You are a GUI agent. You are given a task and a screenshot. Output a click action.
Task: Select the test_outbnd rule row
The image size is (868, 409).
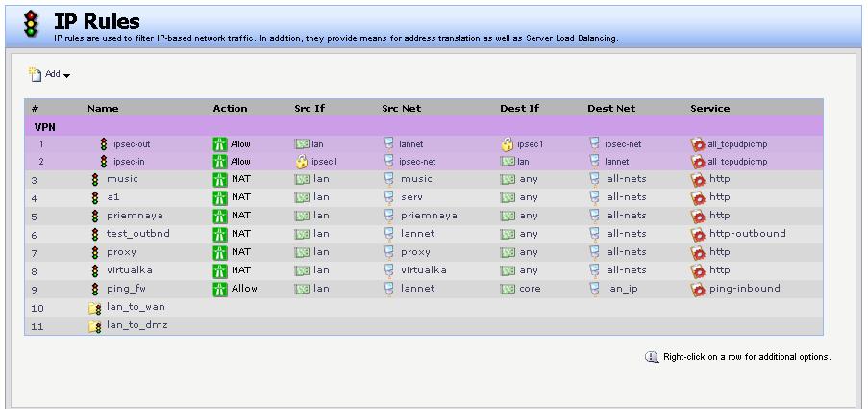pos(134,234)
